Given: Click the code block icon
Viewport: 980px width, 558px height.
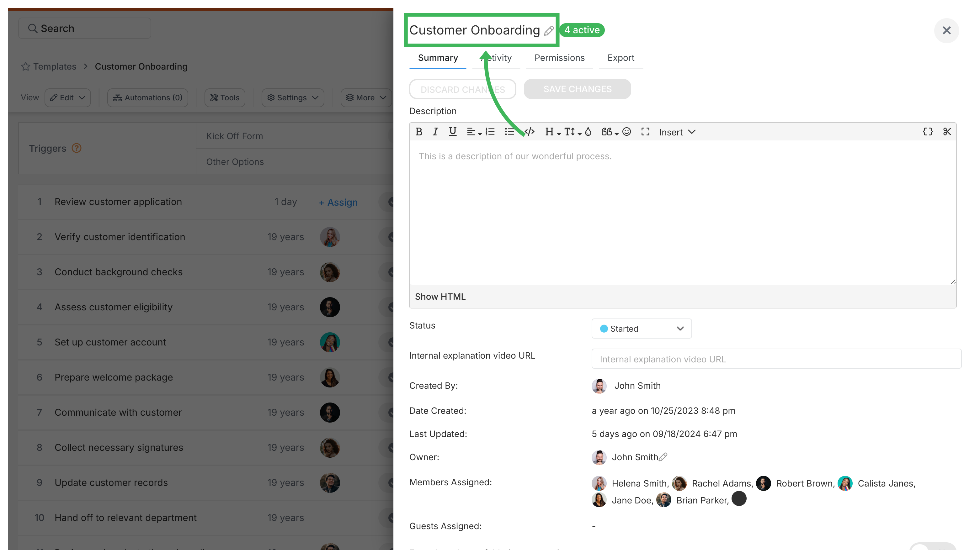Looking at the screenshot, I should (530, 132).
